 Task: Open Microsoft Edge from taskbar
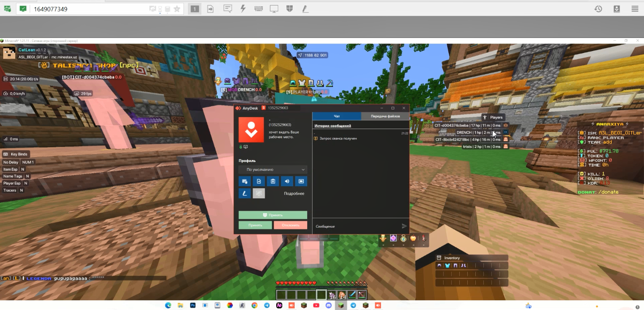(x=168, y=306)
